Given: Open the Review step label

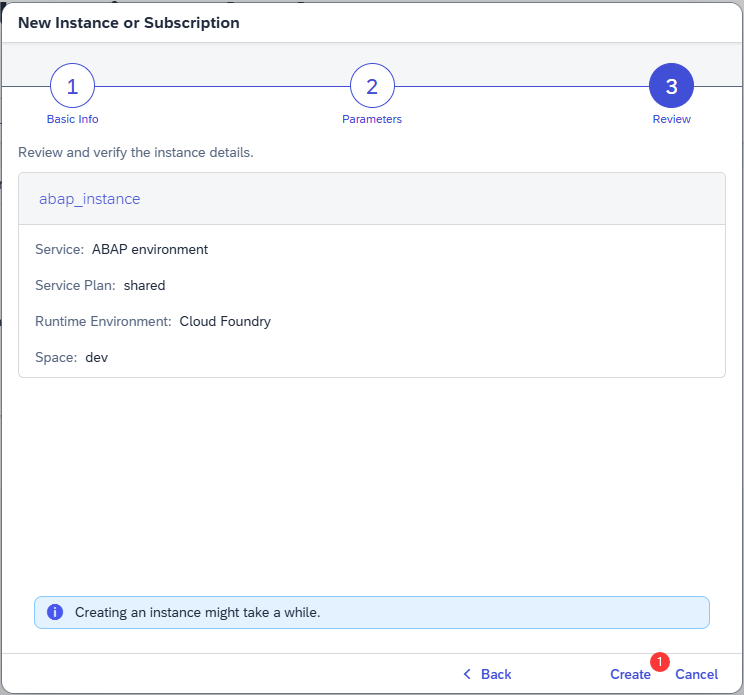Looking at the screenshot, I should [671, 119].
